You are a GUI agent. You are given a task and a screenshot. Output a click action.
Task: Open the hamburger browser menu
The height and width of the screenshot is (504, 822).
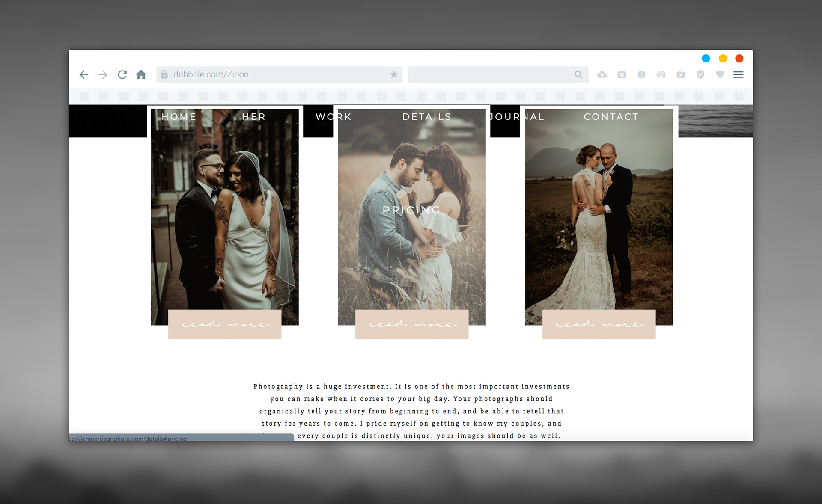tap(738, 74)
